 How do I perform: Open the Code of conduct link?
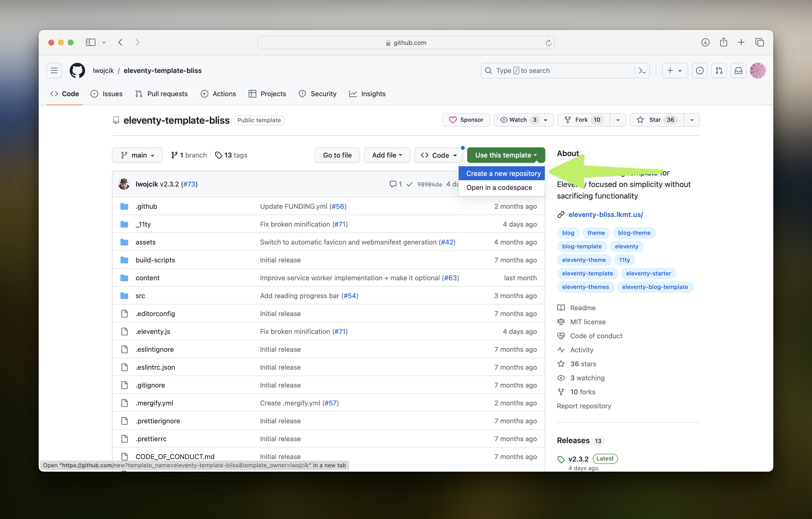[x=596, y=336]
